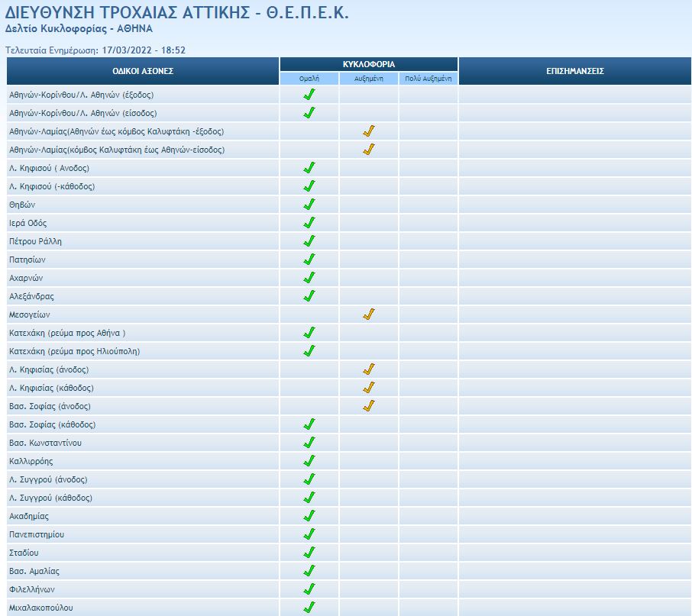Click orange checkmark for Λ. Κηφισίας (κάθοδος)

pyautogui.click(x=369, y=388)
